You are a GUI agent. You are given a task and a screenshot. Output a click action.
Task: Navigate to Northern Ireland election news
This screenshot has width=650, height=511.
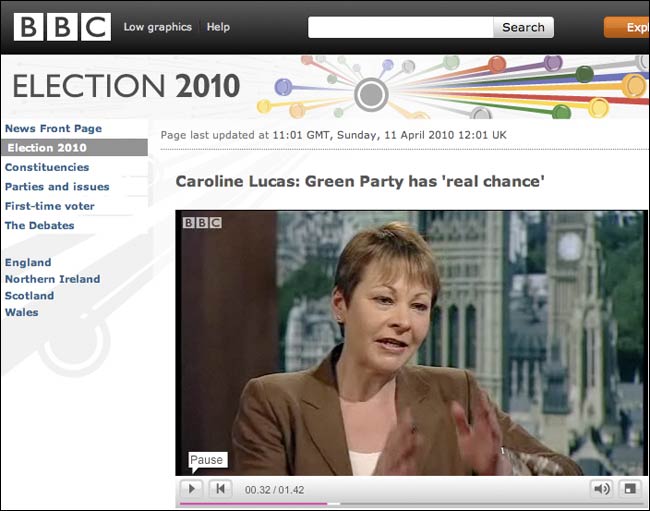pyautogui.click(x=53, y=279)
